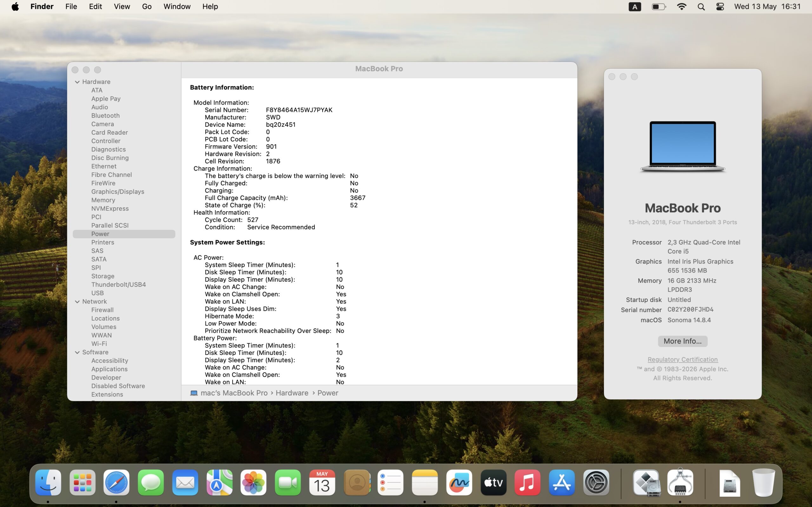The height and width of the screenshot is (507, 812).
Task: Open the battery status menu icon
Action: (659, 7)
